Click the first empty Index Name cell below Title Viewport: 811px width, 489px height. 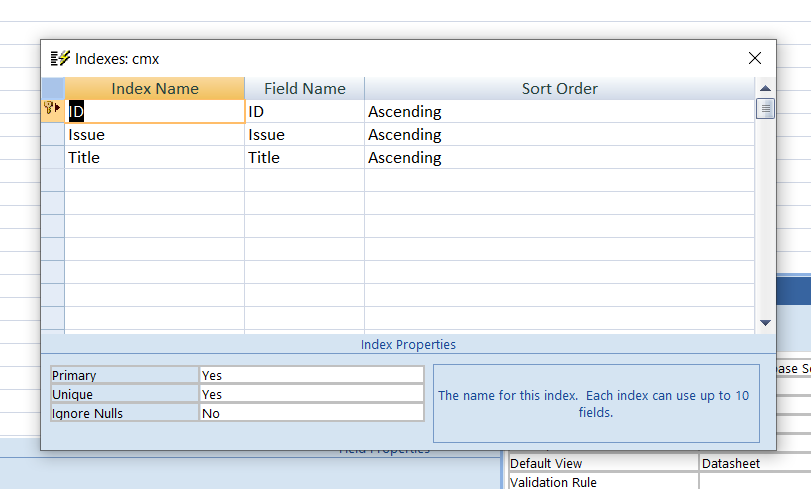click(x=155, y=180)
